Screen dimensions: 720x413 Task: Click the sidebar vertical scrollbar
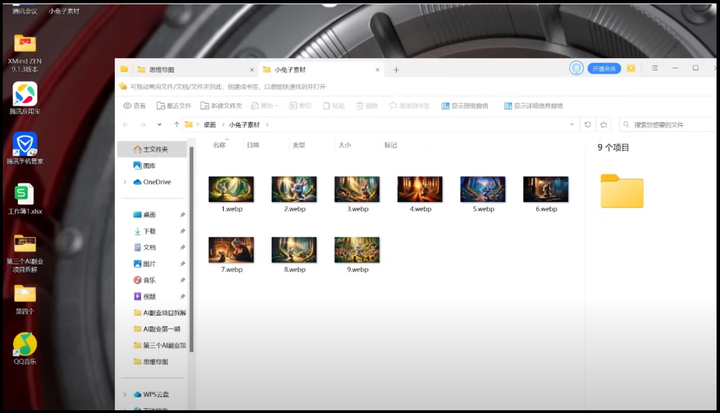[x=191, y=250]
